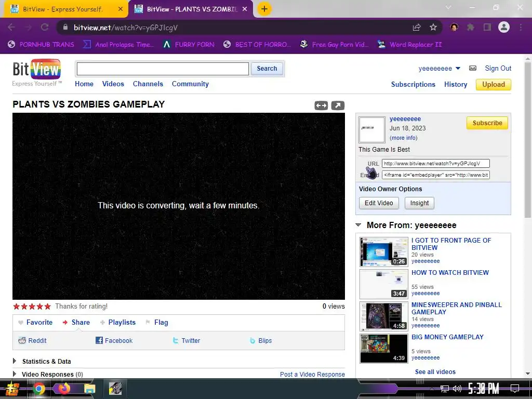The height and width of the screenshot is (399, 532).
Task: Open the MINESWEEPER AND PINBALL GAMEPLAY thumbnail
Action: (384, 316)
